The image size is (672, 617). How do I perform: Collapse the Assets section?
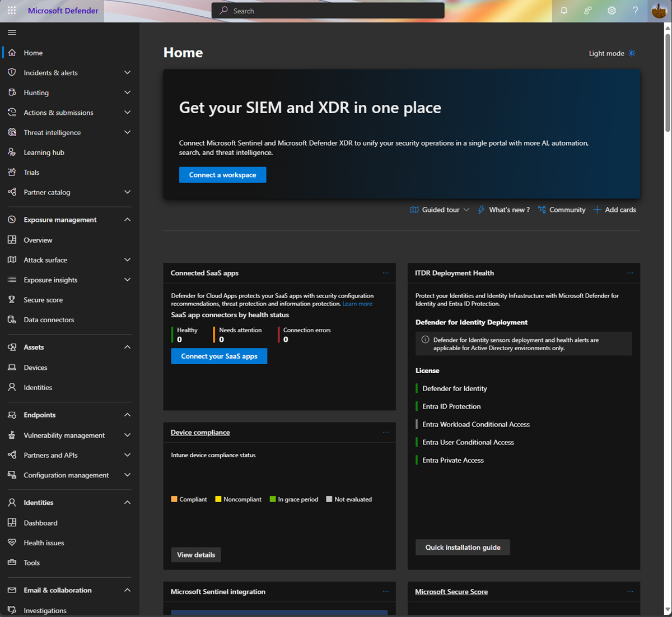tap(127, 347)
